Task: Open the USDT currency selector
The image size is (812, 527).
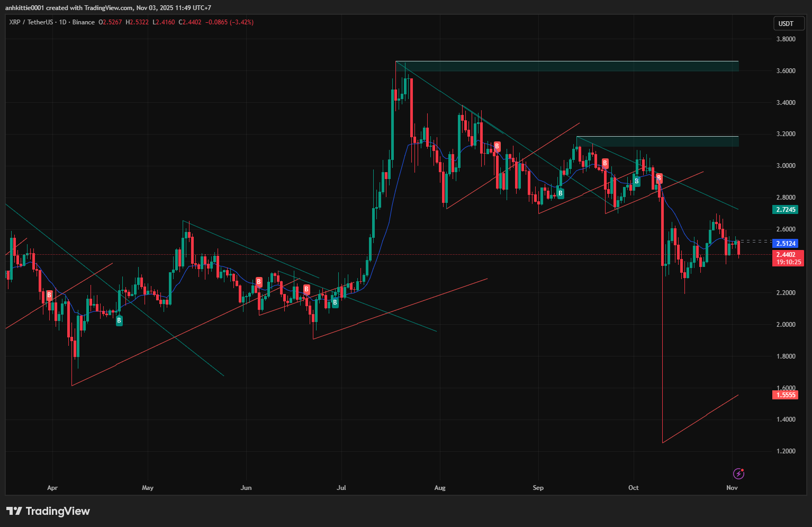Action: (786, 23)
